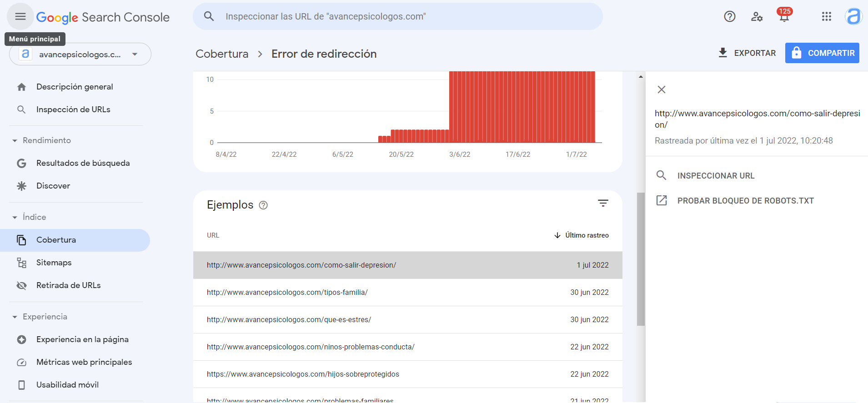Click the COMPARTIR button

tap(822, 53)
